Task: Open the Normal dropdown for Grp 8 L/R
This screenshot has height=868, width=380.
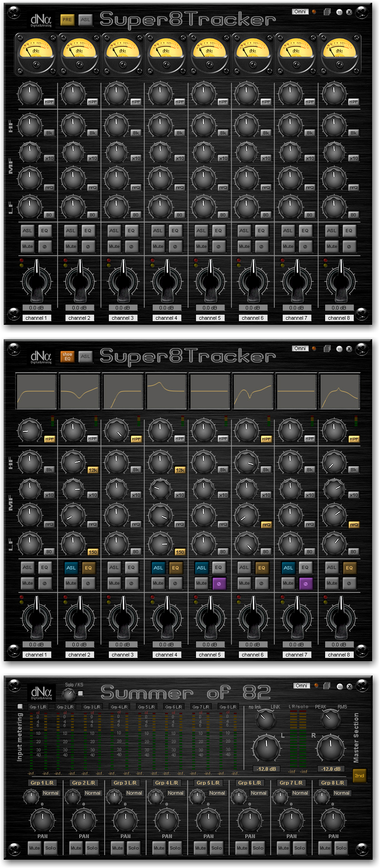Action: [x=342, y=793]
